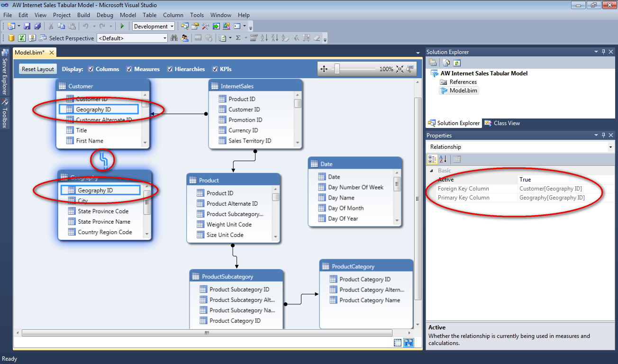The height and width of the screenshot is (364, 618).
Task: Click the Fit to Screen icon by the zoom slider
Action: (x=400, y=69)
